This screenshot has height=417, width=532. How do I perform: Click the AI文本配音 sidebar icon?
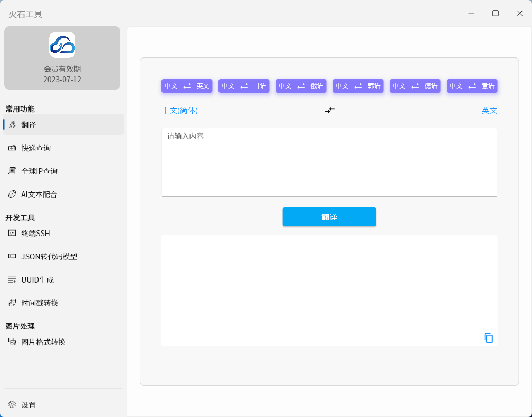[12, 194]
